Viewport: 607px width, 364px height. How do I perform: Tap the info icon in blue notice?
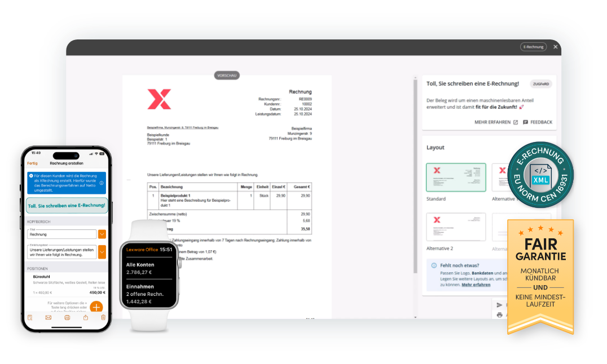point(102,183)
